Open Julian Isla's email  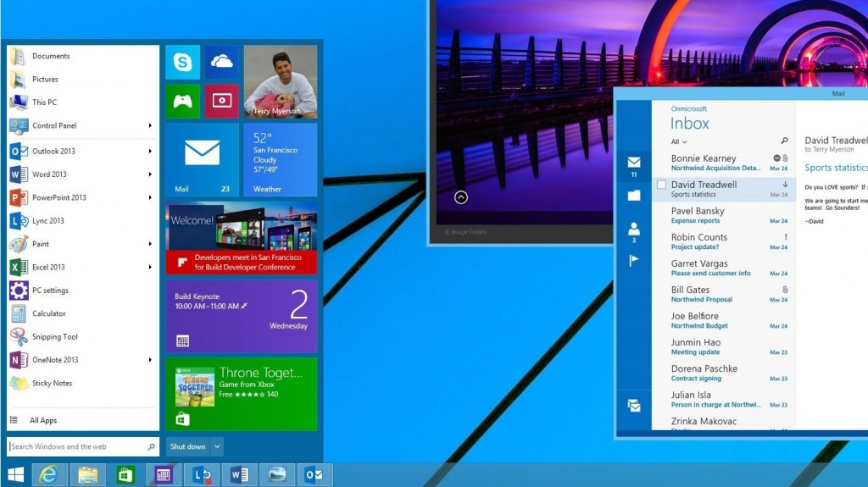724,399
